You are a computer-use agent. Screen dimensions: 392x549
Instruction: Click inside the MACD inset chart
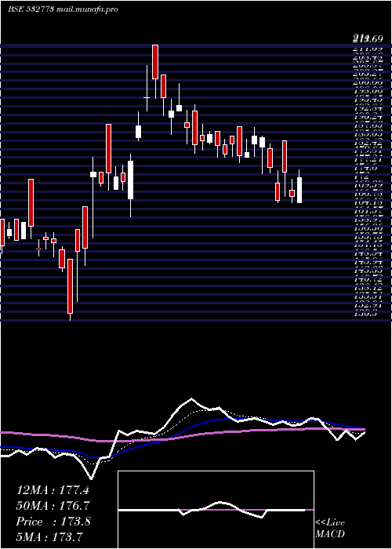[x=216, y=510]
